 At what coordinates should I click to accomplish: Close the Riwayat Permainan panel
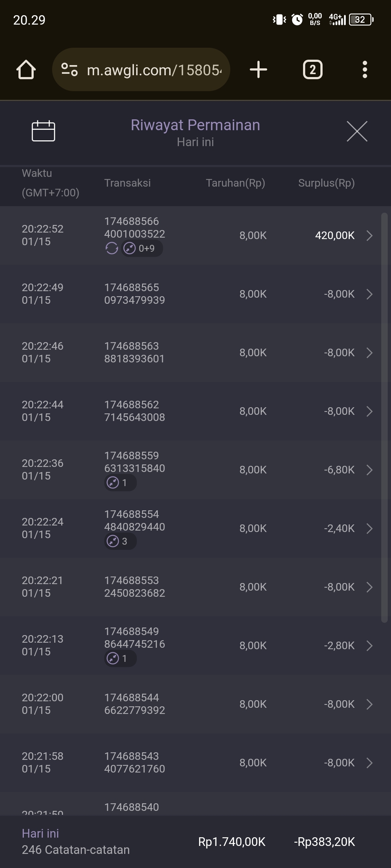[x=357, y=131]
